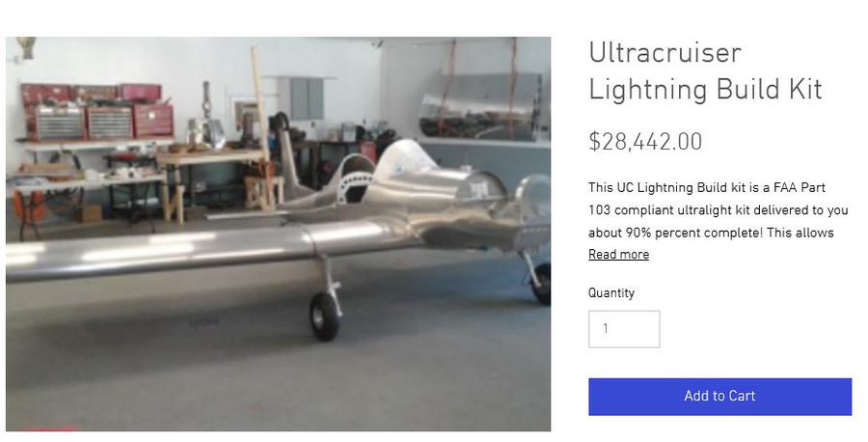The height and width of the screenshot is (442, 868).
Task: Click the aircraft's main landing wheel in photo
Action: 324,316
